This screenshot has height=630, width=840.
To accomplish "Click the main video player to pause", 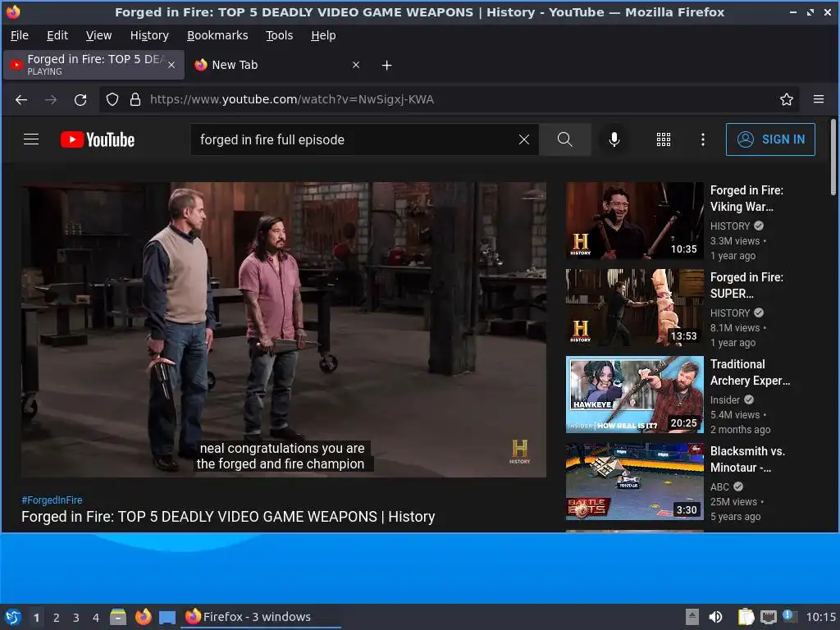I will pos(283,330).
